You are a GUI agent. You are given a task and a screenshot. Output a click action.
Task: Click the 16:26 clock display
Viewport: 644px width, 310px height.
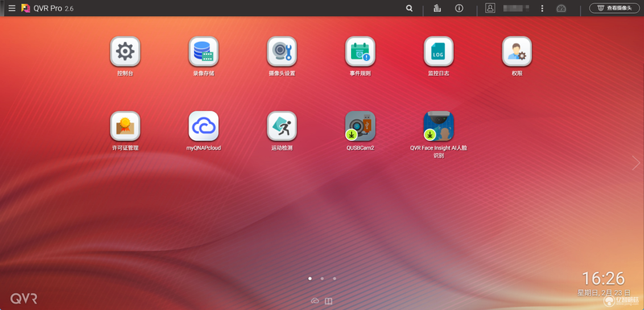[x=603, y=279]
